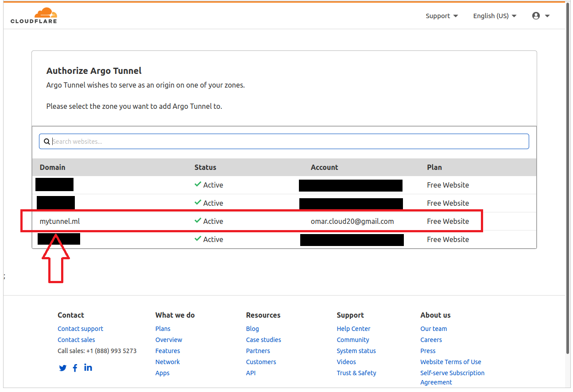This screenshot has width=573, height=392.
Task: Click the Cloudflare logo
Action: click(x=34, y=15)
